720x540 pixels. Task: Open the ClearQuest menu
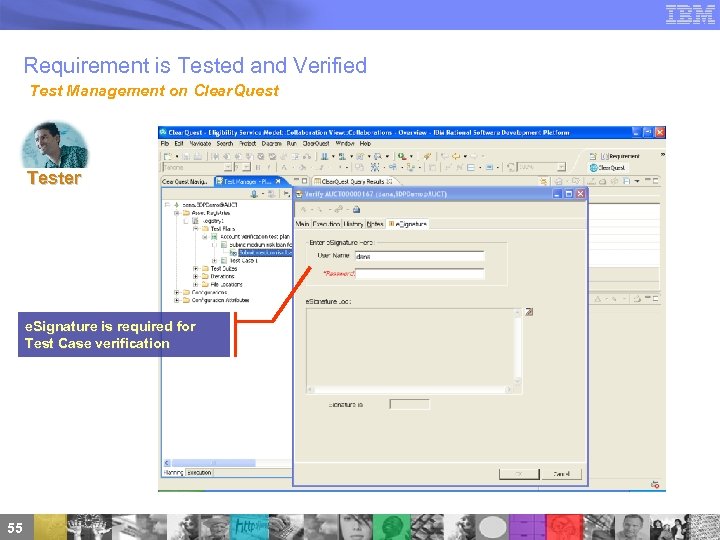pyautogui.click(x=315, y=143)
